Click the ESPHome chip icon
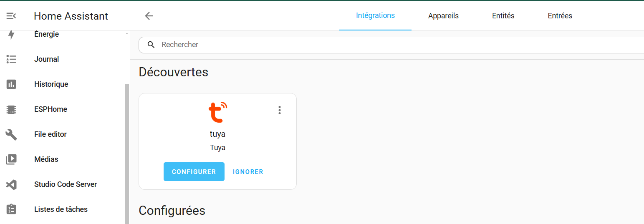The height and width of the screenshot is (224, 644). 11,109
